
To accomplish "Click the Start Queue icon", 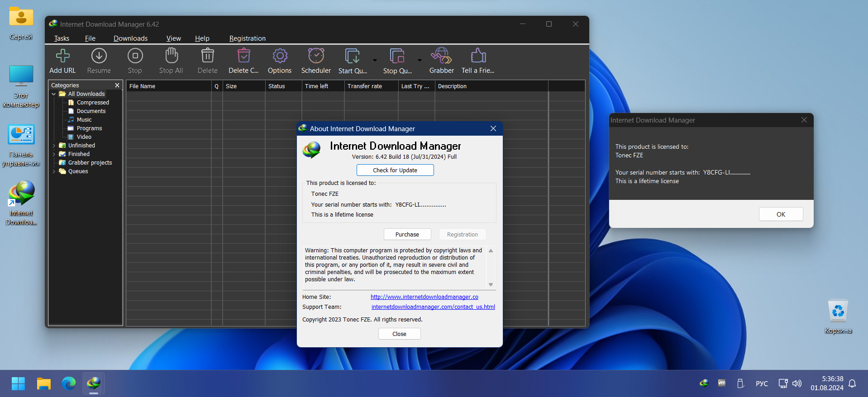I will coord(353,56).
